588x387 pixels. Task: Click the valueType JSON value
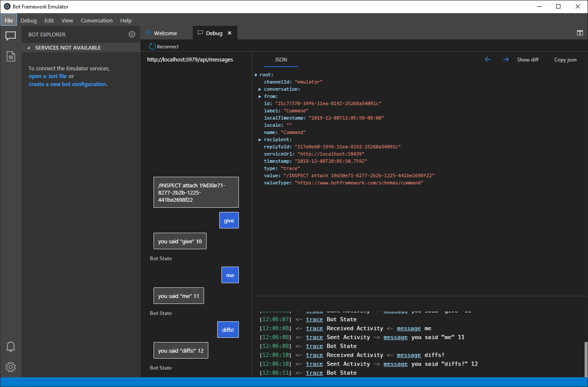point(359,183)
